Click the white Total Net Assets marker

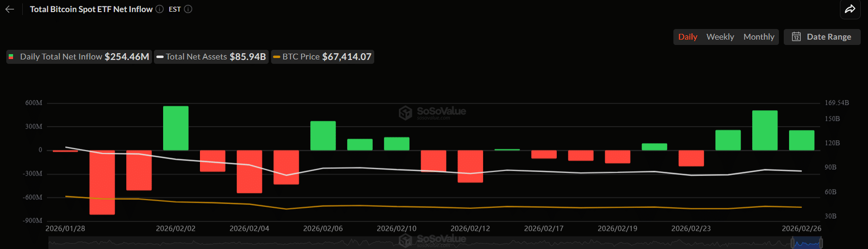[160, 57]
